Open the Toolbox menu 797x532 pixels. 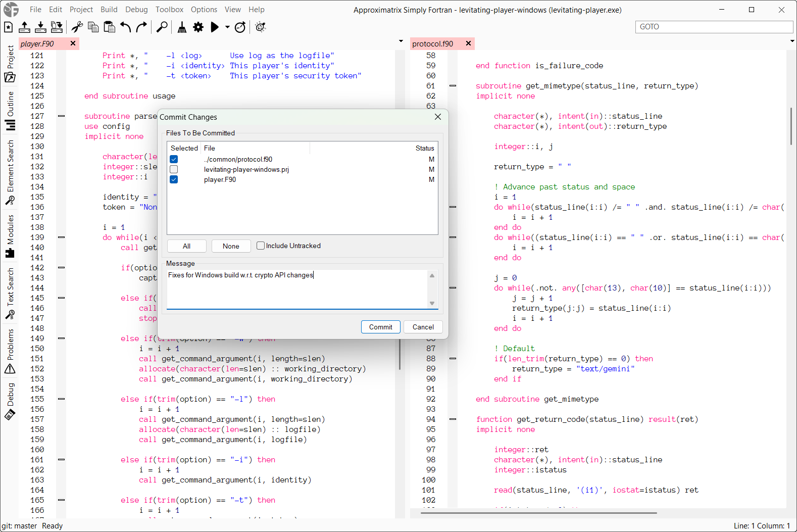pyautogui.click(x=170, y=10)
